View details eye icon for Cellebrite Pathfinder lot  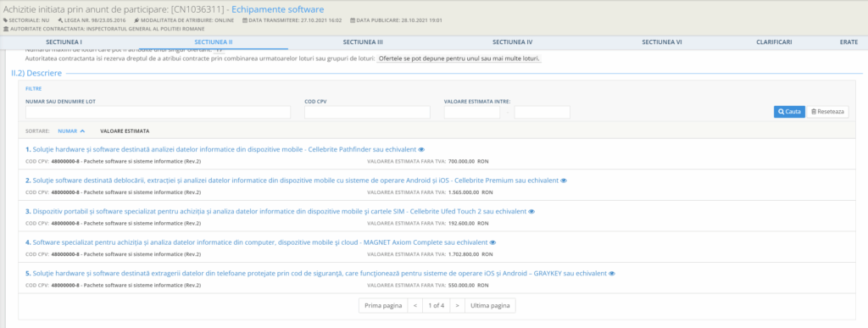(x=421, y=150)
